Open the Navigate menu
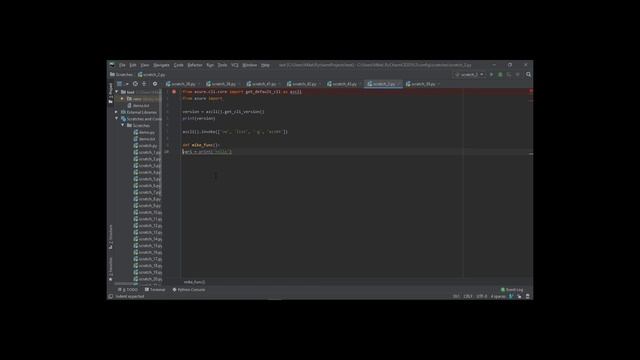The width and height of the screenshot is (640, 360). click(161, 65)
